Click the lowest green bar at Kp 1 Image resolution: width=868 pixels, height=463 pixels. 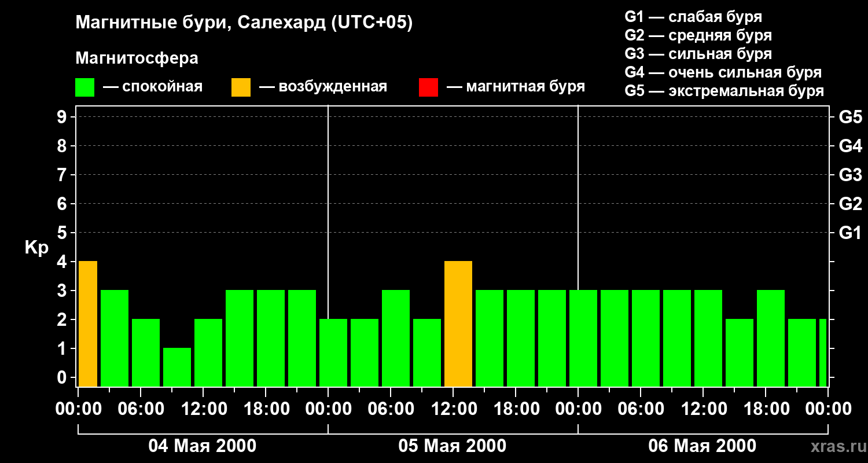[177, 368]
